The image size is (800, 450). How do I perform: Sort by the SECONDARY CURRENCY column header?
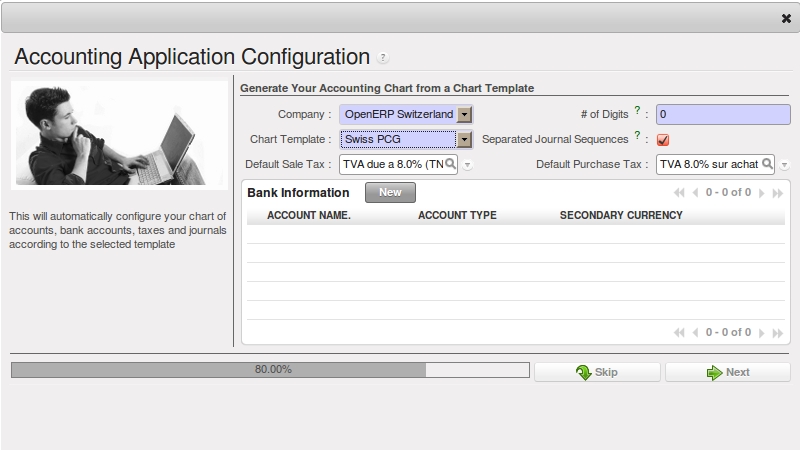click(x=621, y=216)
